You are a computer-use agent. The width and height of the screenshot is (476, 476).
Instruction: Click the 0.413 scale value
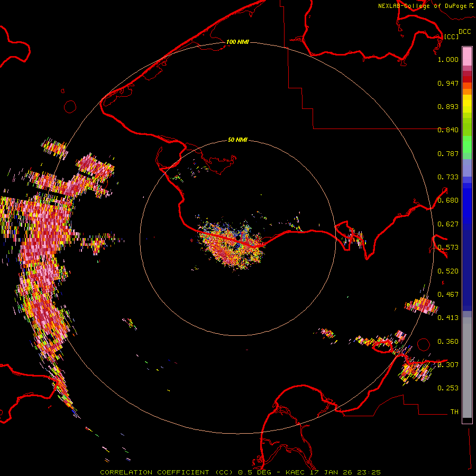tap(448, 318)
